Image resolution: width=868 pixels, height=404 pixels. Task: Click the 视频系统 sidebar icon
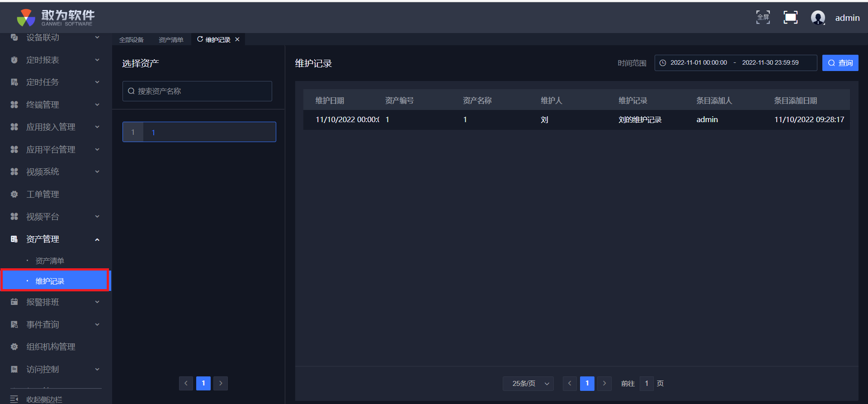click(14, 171)
